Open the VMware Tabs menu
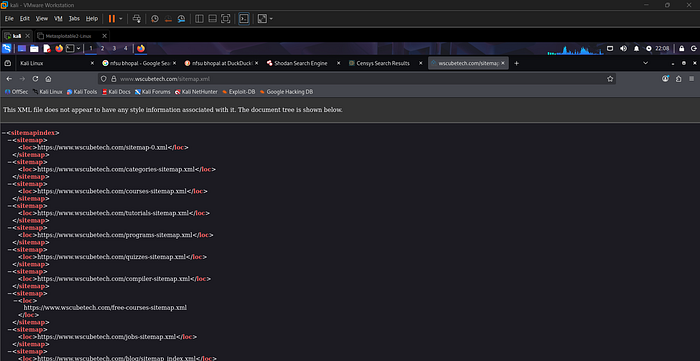Viewport: 700px width, 361px height. tap(74, 19)
